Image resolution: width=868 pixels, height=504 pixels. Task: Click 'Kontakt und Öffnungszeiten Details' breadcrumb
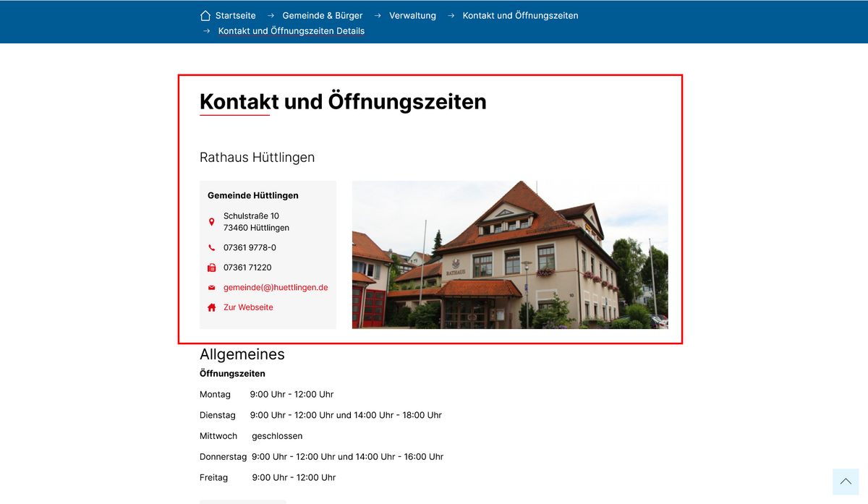click(x=292, y=31)
